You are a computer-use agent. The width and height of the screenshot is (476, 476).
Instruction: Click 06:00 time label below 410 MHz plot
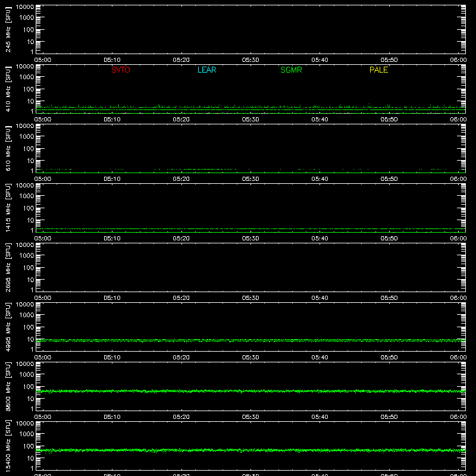pyautogui.click(x=458, y=120)
